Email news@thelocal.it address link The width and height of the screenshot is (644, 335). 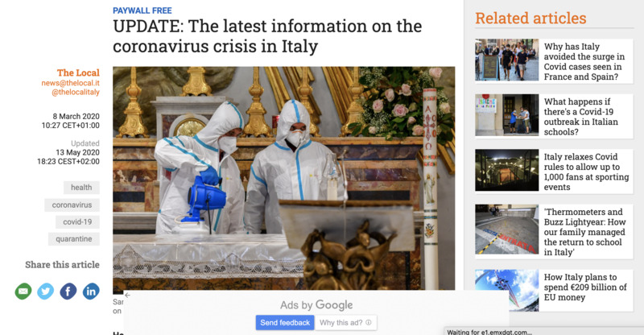(70, 83)
